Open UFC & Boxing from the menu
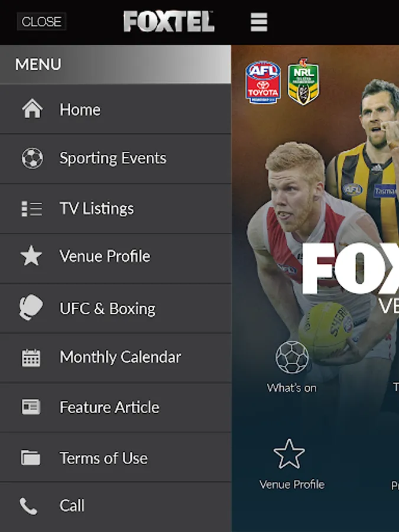 pyautogui.click(x=115, y=309)
